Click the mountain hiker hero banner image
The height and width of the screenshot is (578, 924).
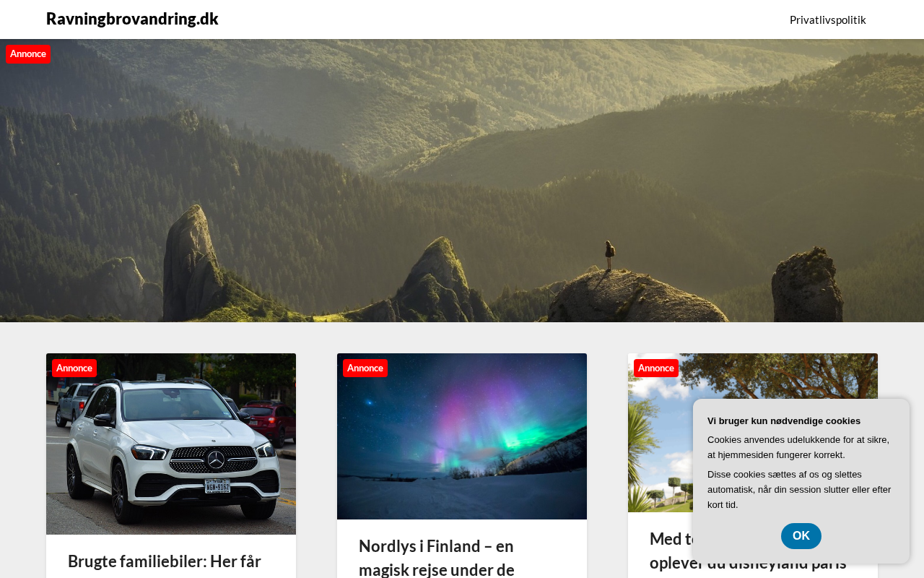462,181
